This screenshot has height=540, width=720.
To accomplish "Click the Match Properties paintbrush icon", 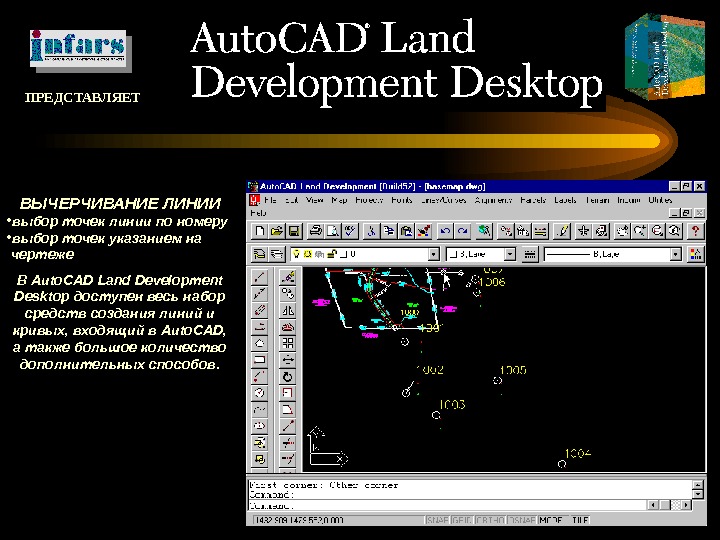I will pos(423,231).
